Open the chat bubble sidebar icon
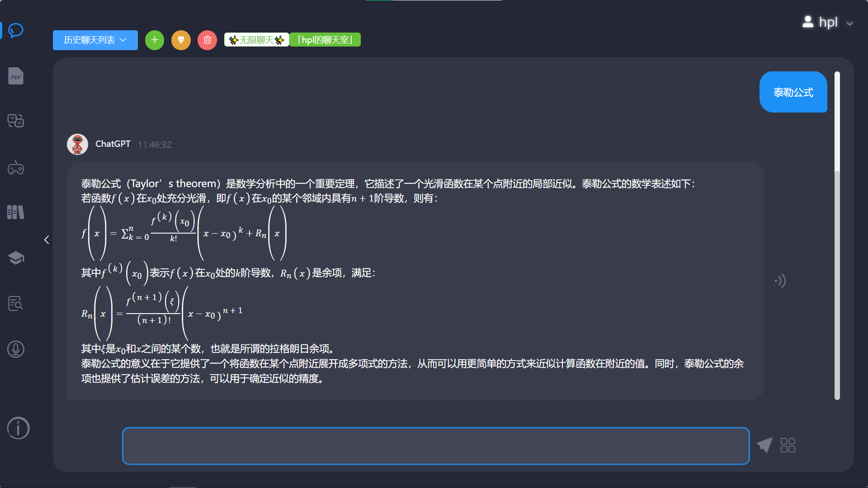868x488 pixels. (16, 30)
